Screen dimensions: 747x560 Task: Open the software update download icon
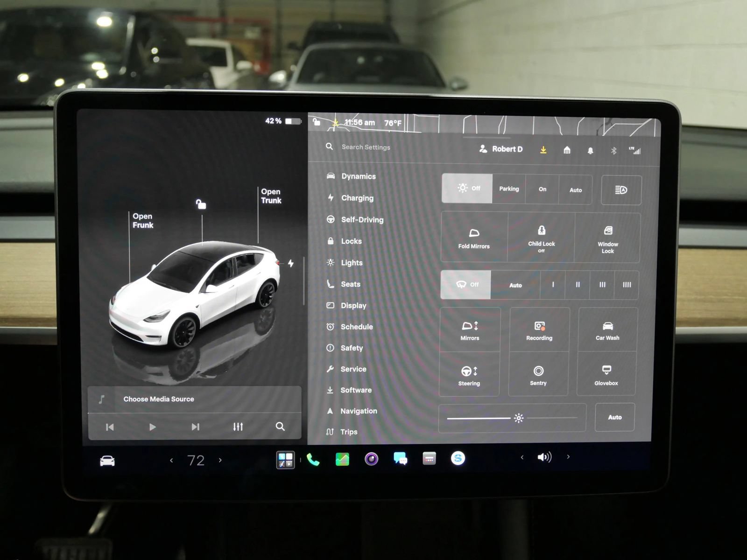[x=543, y=150]
